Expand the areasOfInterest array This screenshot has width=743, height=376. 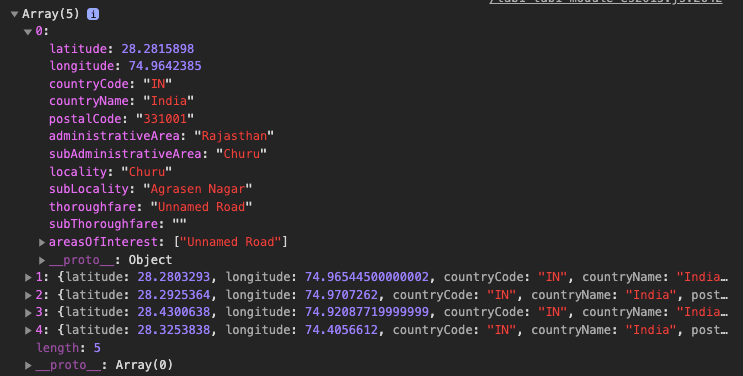point(42,242)
